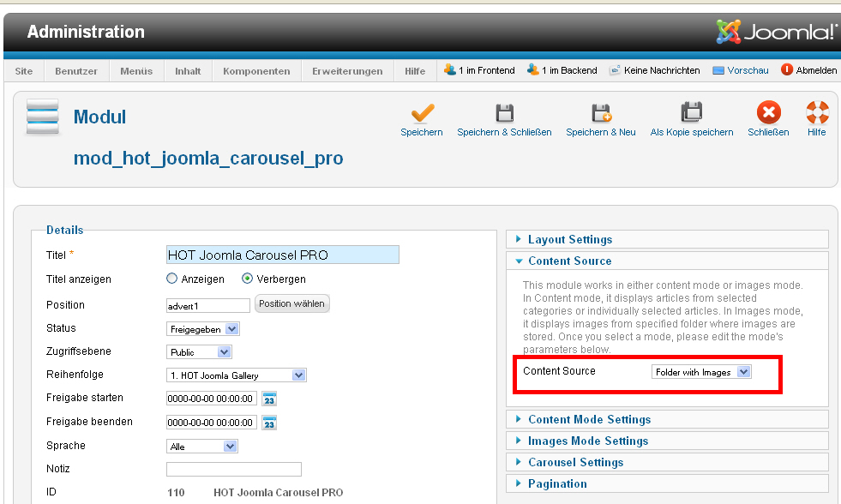This screenshot has height=504, width=841.
Task: Open the Erweiterungen menu
Action: 347,71
